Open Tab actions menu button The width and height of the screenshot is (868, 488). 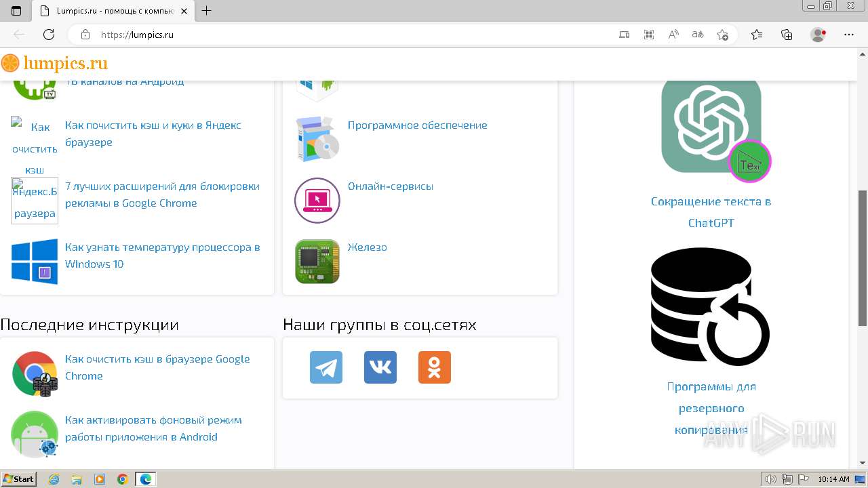[x=16, y=11]
